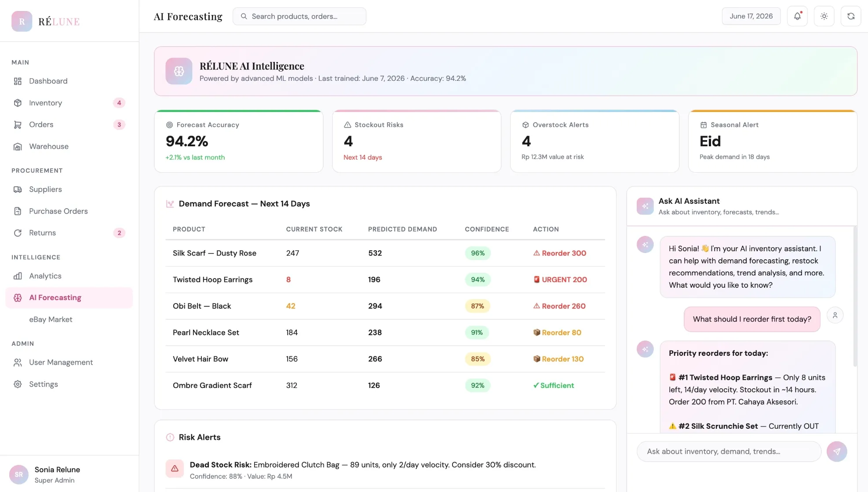Click Reorder 300 for Silk Scarf
The height and width of the screenshot is (492, 868).
(560, 253)
